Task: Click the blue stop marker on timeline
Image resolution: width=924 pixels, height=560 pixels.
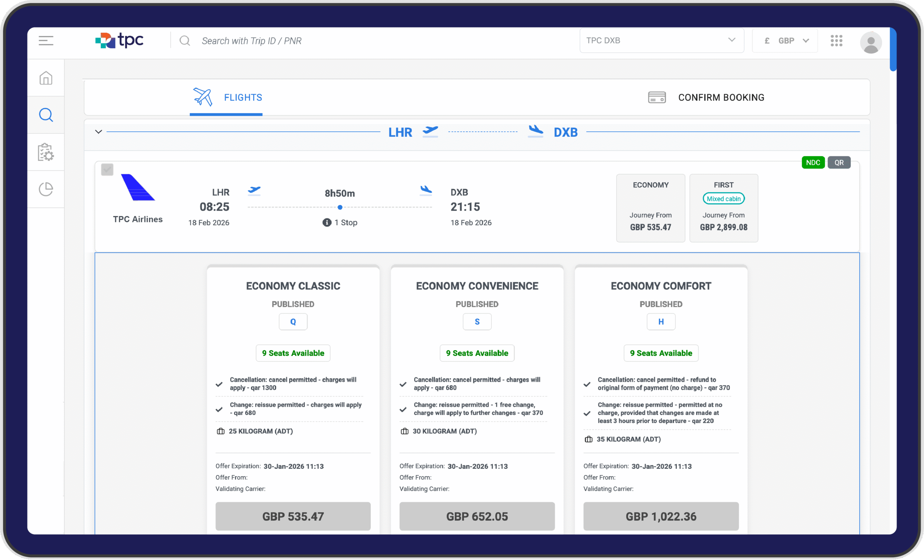Action: [340, 207]
